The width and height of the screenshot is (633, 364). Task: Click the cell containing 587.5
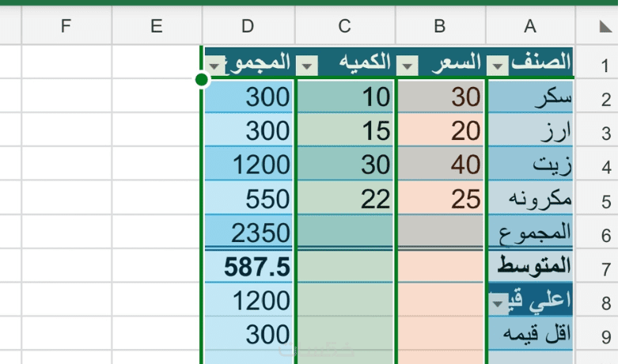tap(248, 268)
